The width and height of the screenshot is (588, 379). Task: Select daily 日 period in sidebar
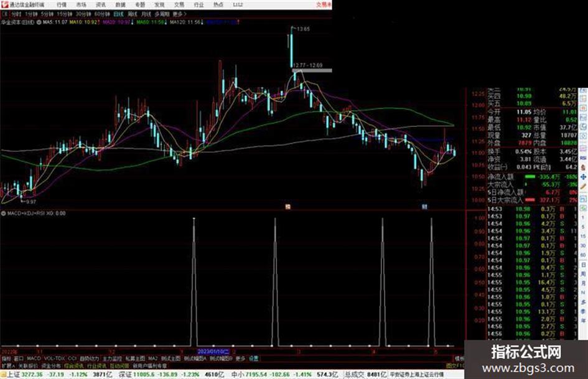click(x=583, y=264)
